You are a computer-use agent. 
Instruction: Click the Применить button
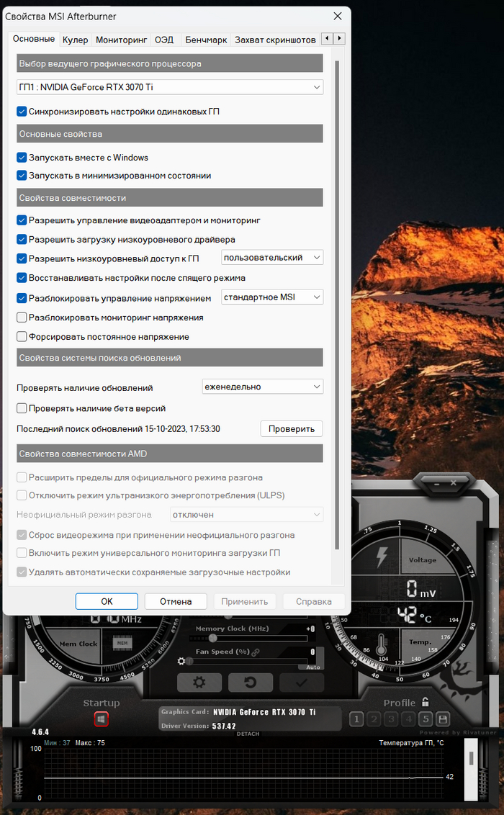(245, 601)
